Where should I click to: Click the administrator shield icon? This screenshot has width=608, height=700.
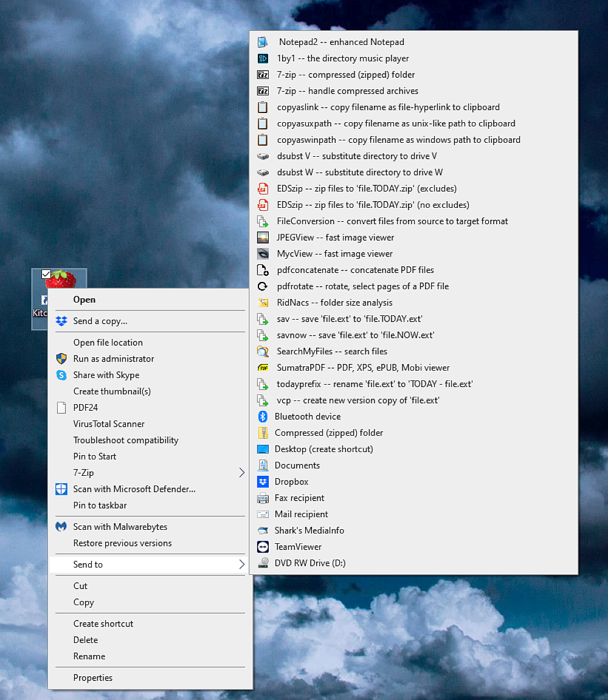click(61, 359)
